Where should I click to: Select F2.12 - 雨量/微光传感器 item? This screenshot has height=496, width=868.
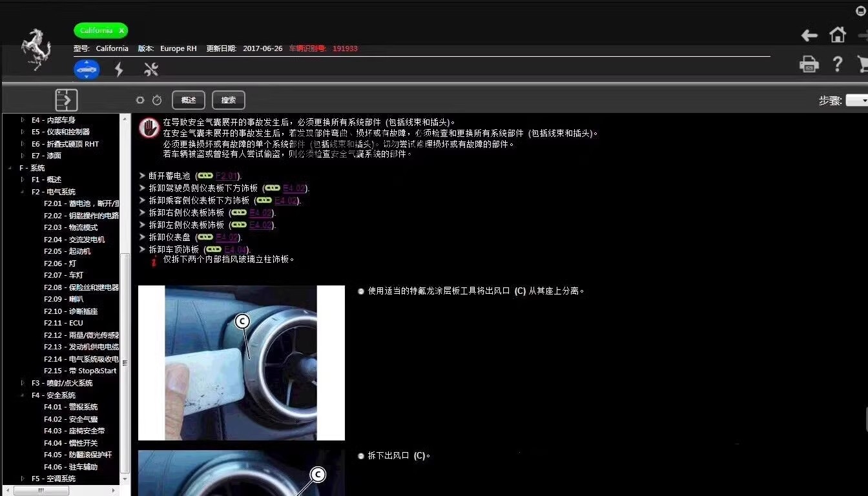(81, 335)
